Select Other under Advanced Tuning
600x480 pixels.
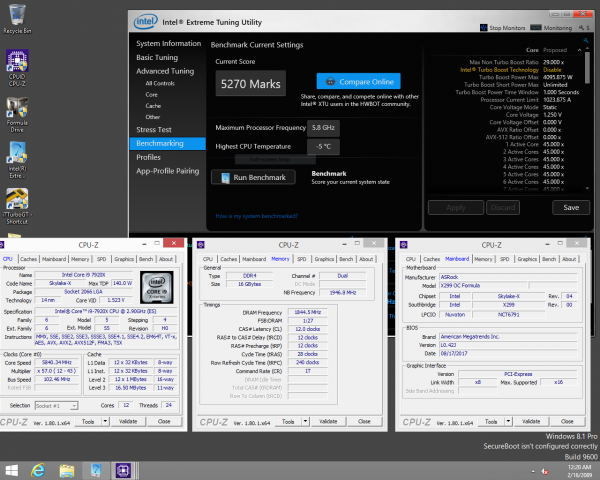(152, 117)
